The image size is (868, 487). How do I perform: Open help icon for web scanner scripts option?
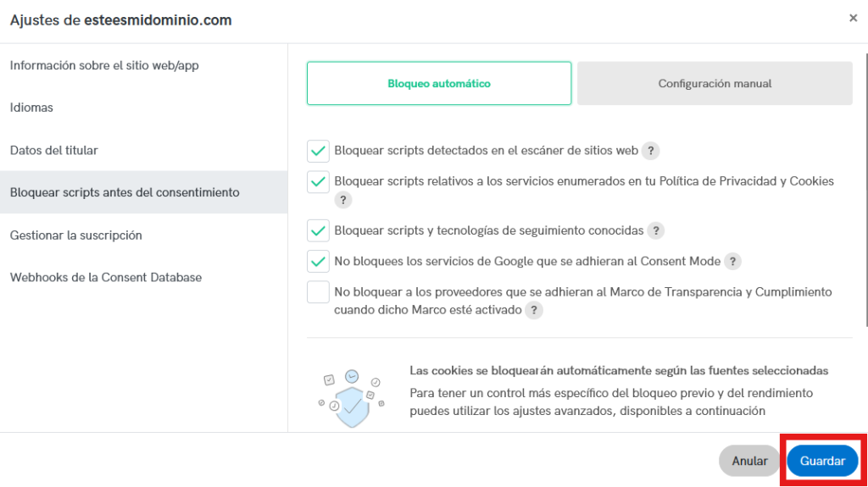coord(650,151)
